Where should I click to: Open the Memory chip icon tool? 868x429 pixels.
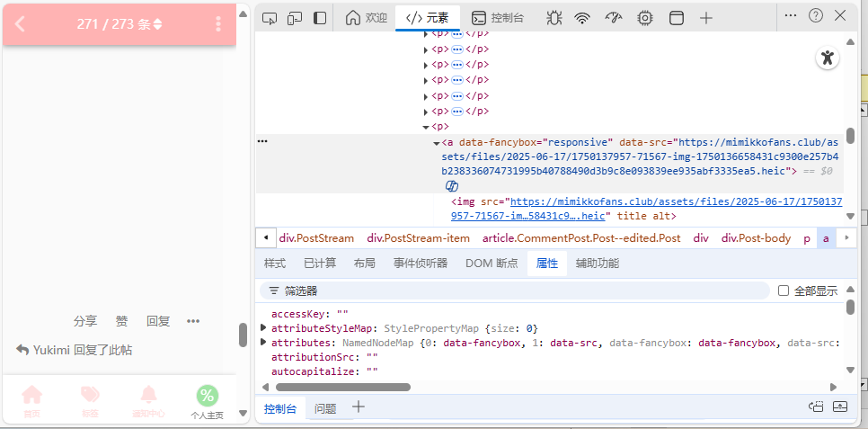point(645,17)
